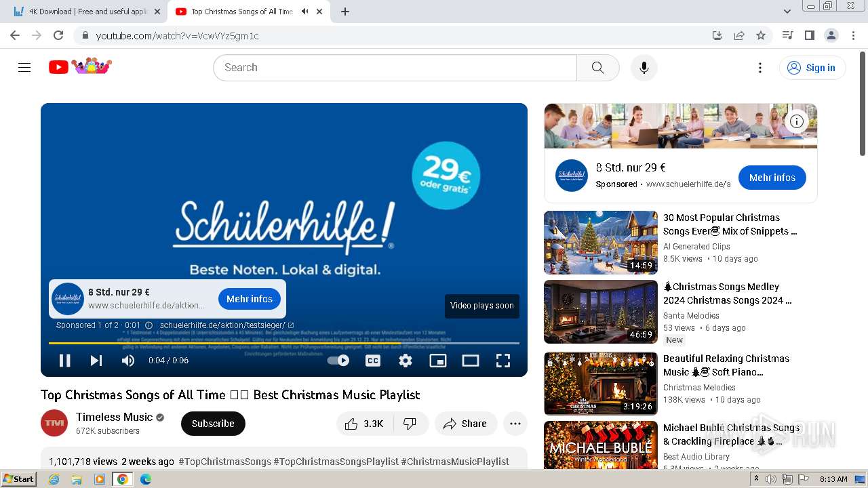Reload the current page
This screenshot has width=868, height=488.
[58, 35]
